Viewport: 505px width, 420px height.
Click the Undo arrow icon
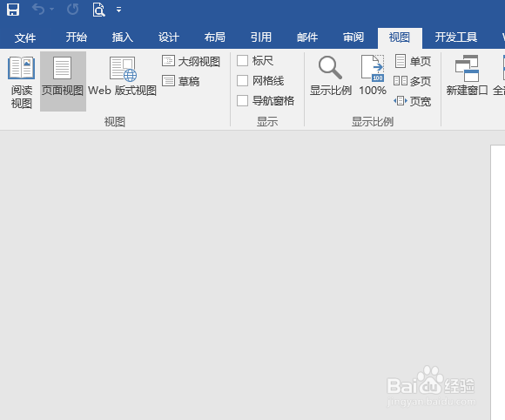click(x=38, y=10)
